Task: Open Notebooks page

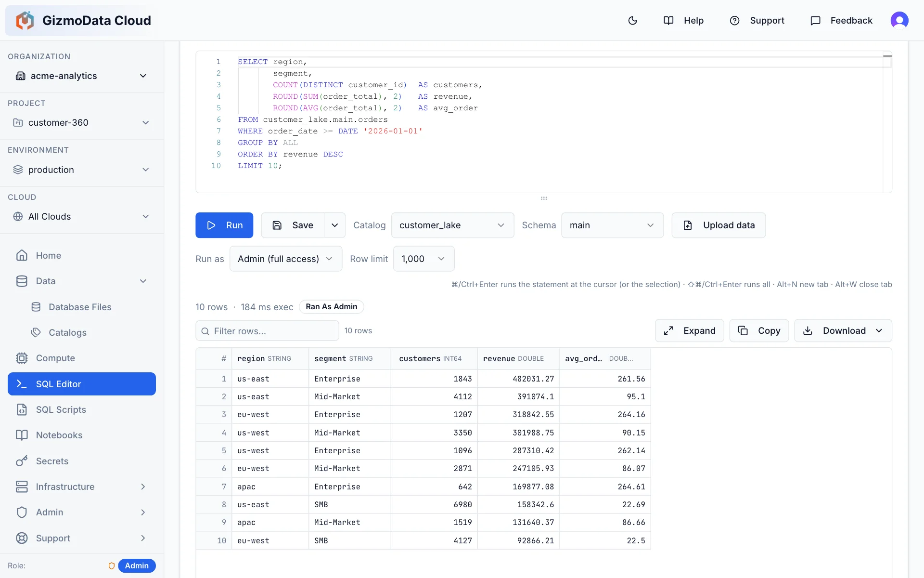Action: (x=82, y=435)
